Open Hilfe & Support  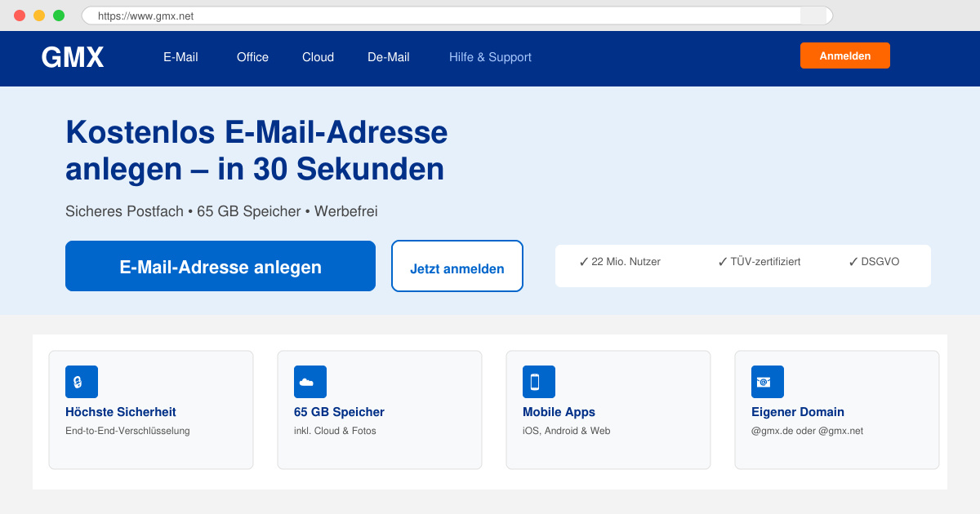point(490,57)
